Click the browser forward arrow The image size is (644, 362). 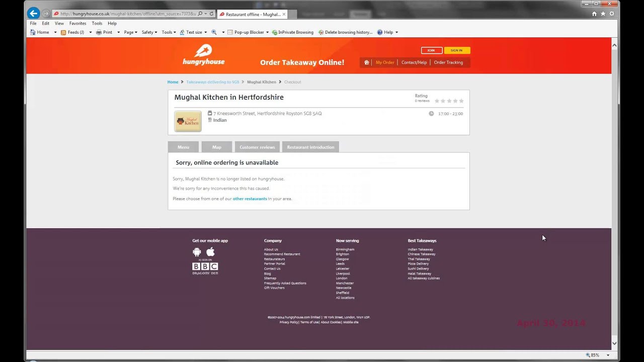coord(46,14)
